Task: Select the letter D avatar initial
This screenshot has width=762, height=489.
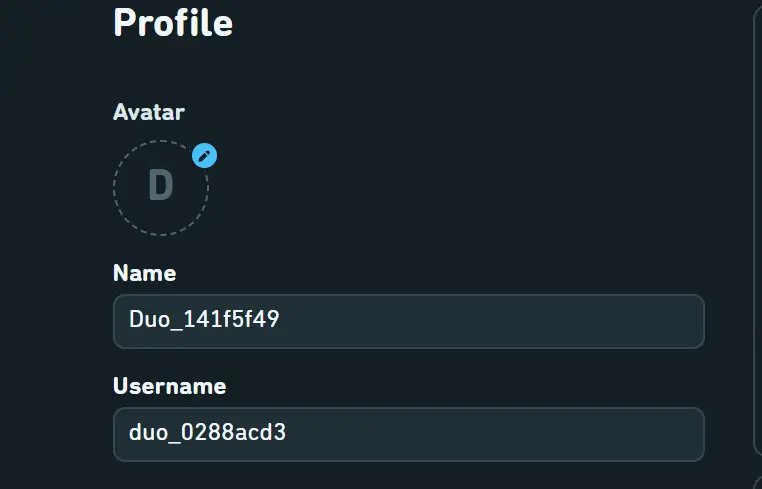Action: tap(161, 185)
